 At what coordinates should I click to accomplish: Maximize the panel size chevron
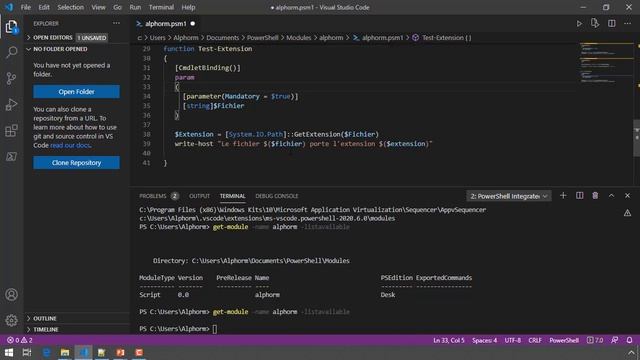click(611, 196)
